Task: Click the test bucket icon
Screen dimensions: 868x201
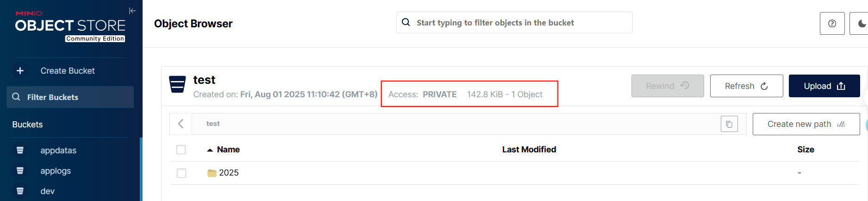Action: click(178, 84)
